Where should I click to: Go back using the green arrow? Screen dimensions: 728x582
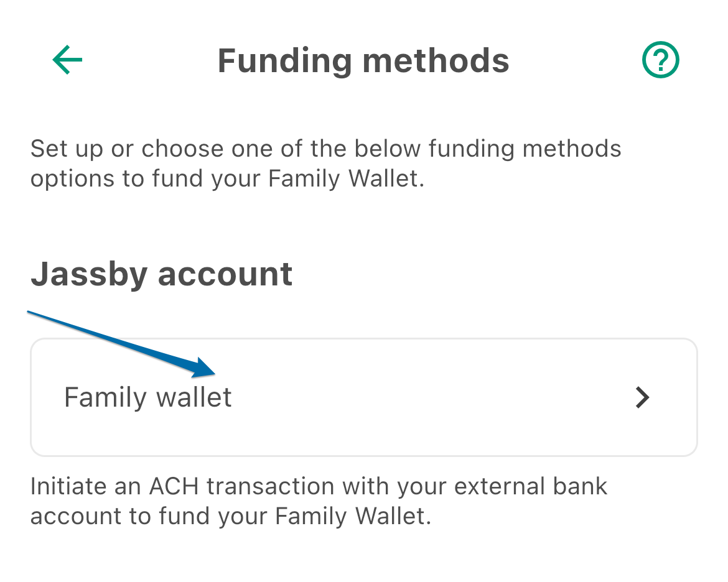coord(67,60)
